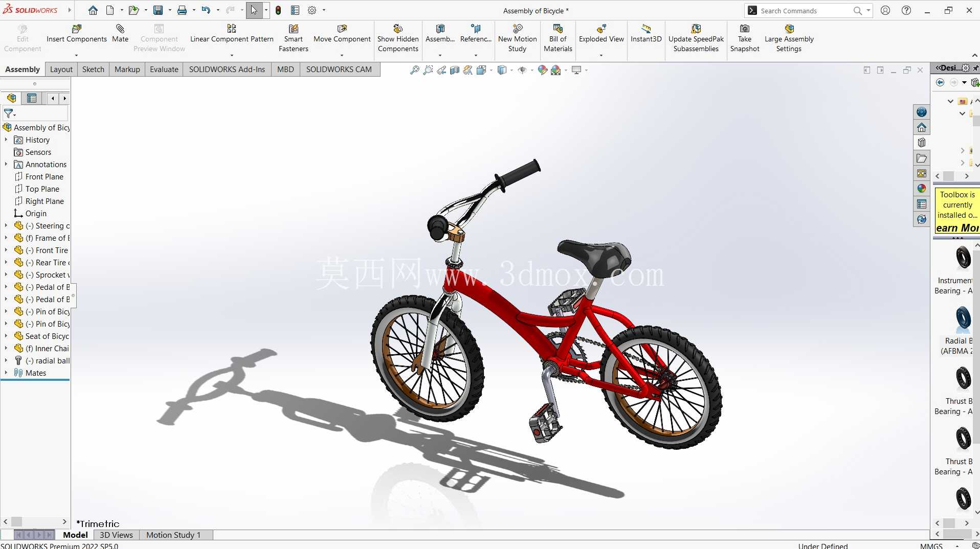Create a new document with the New icon

point(110,10)
